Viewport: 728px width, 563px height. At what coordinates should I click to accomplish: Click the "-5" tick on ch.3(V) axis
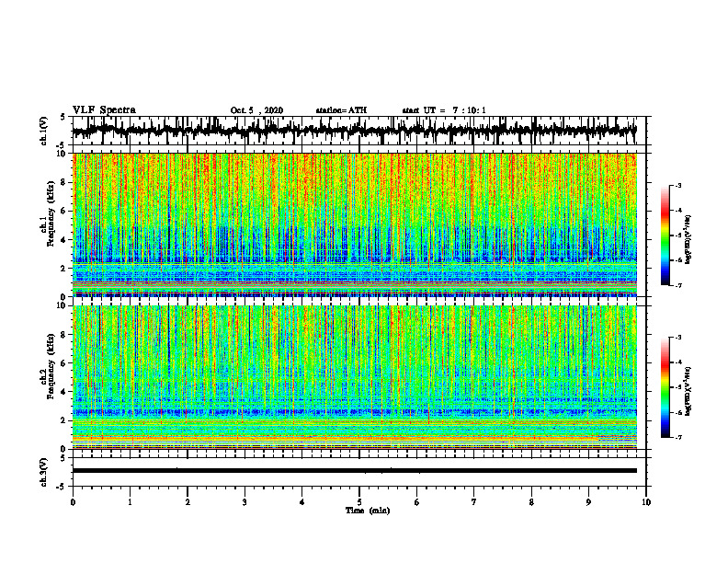tap(63, 487)
